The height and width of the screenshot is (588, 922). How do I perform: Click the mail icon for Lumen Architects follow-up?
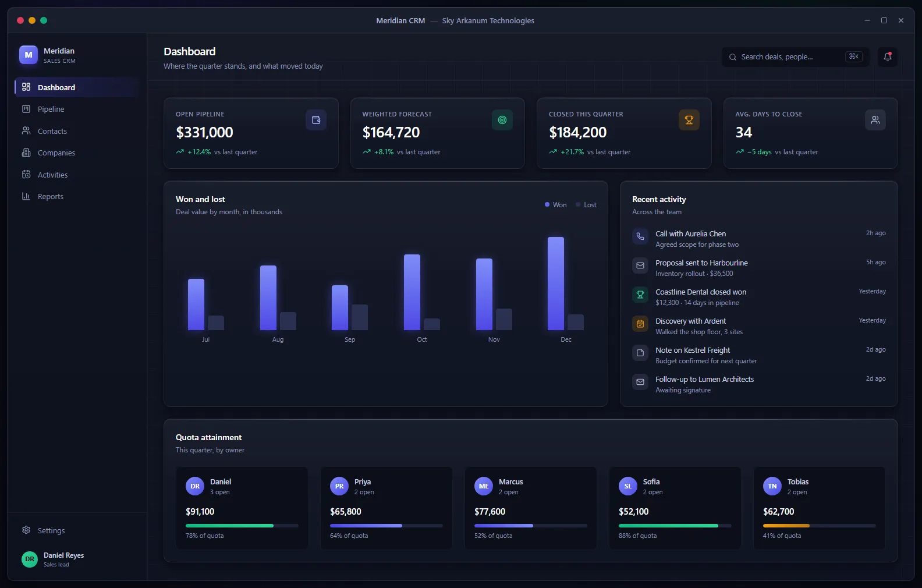coord(640,382)
